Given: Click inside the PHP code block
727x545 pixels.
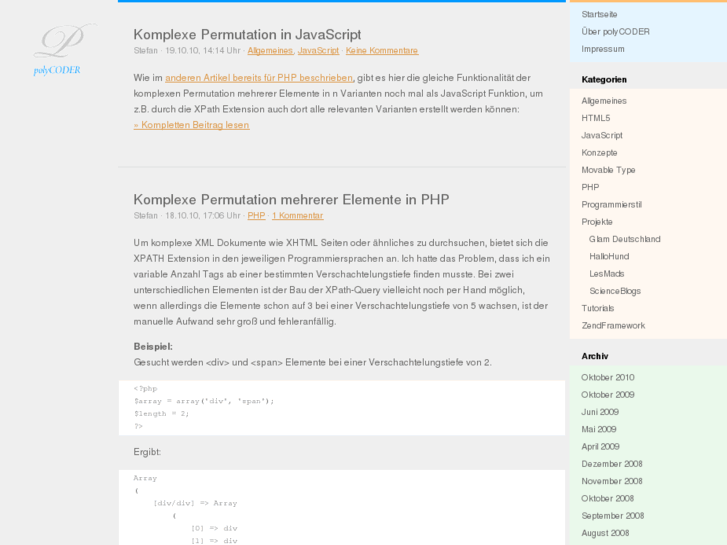Looking at the screenshot, I should 341,407.
